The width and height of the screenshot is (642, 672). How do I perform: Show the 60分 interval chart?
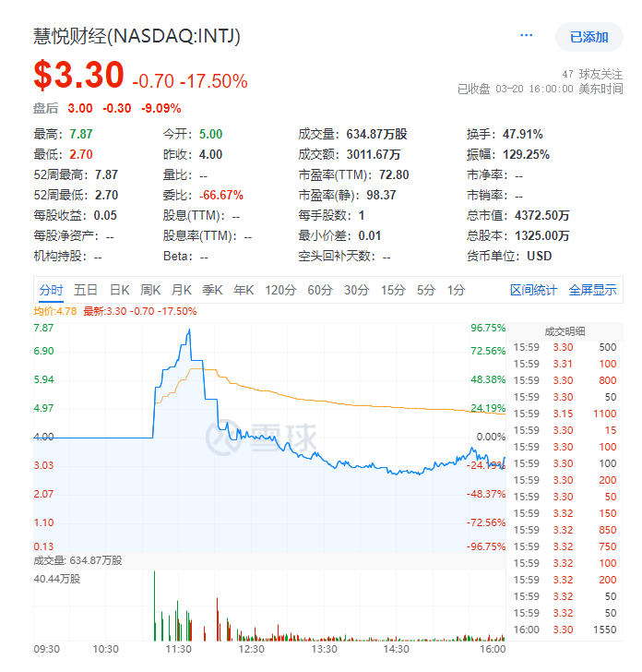tap(320, 290)
